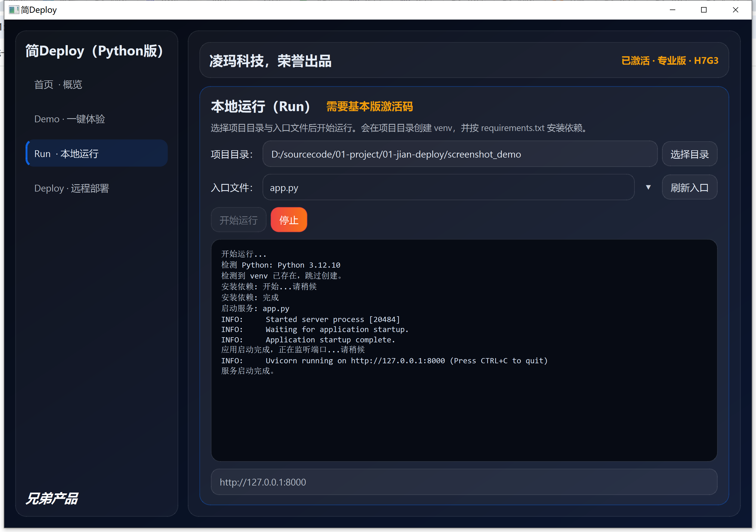
Task: Open 首页 · 概览 page
Action: 58,85
